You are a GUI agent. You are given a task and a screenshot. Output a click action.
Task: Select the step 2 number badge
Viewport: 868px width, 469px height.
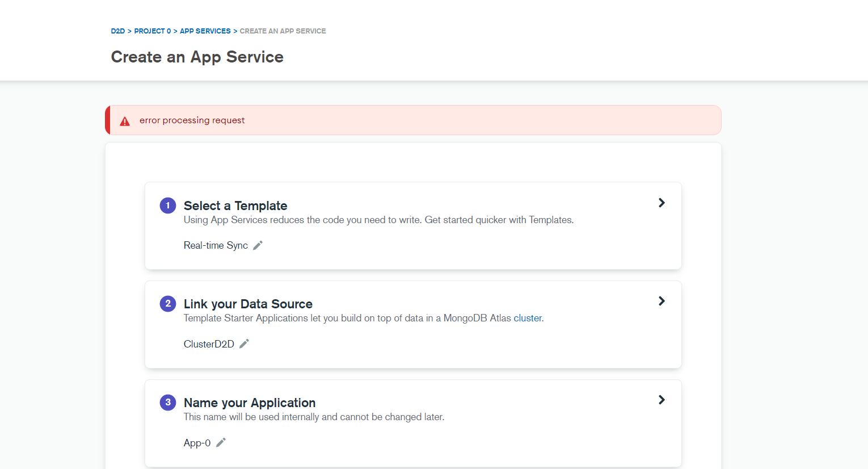pyautogui.click(x=168, y=304)
